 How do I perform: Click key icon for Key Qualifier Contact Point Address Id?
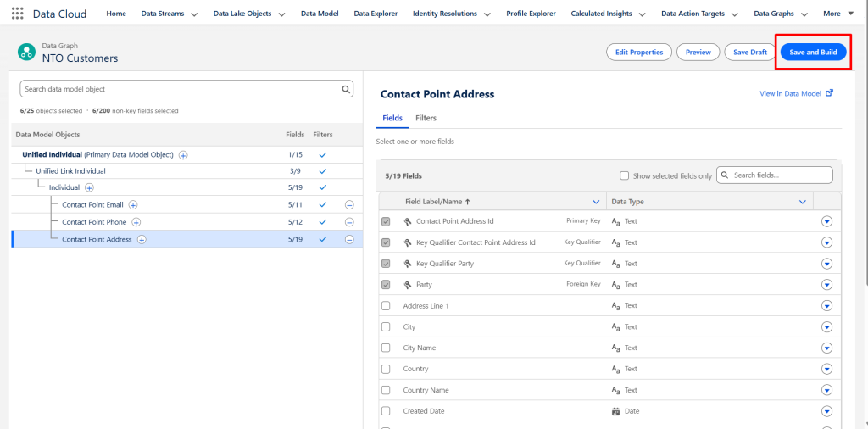coord(408,242)
